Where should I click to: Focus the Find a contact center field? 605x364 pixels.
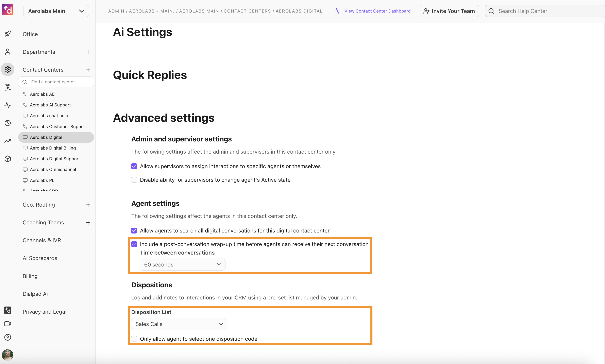pos(56,82)
